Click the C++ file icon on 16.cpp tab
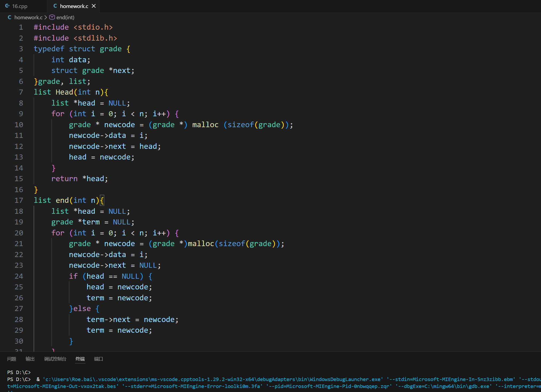This screenshot has height=392, width=541. click(7, 6)
